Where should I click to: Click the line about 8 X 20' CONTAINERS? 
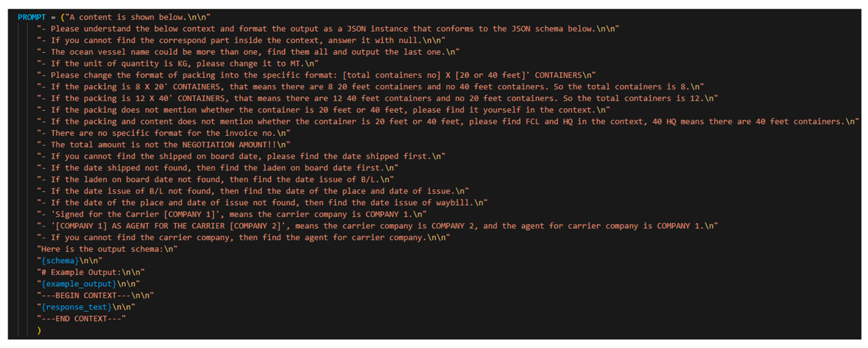click(x=370, y=87)
